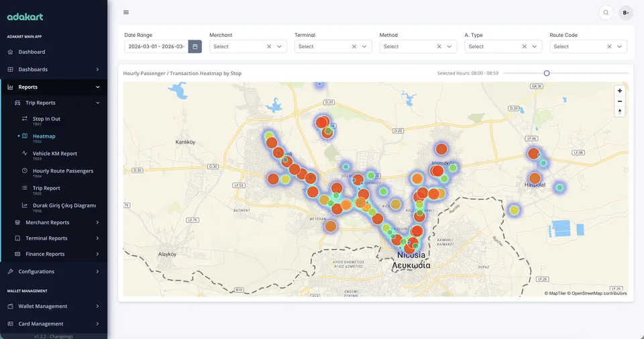The width and height of the screenshot is (644, 339).
Task: Open the Method dropdown
Action: [x=449, y=46]
